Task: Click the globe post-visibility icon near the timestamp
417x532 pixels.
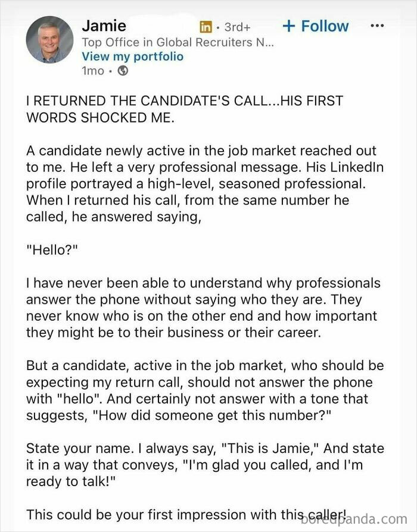Action: (x=122, y=71)
